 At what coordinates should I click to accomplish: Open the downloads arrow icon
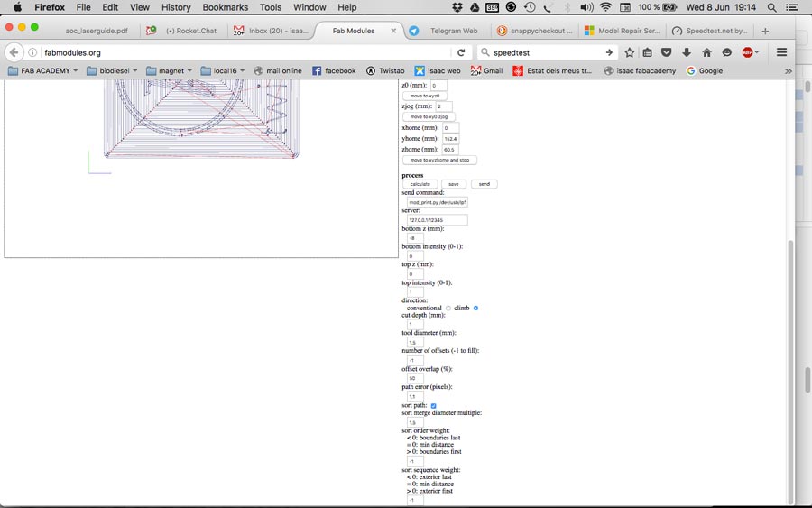pyautogui.click(x=687, y=52)
